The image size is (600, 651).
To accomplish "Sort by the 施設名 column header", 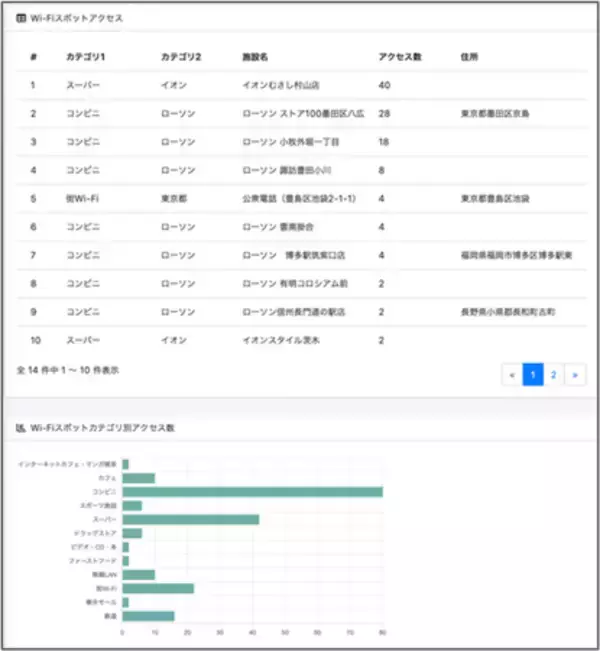I will (x=257, y=57).
